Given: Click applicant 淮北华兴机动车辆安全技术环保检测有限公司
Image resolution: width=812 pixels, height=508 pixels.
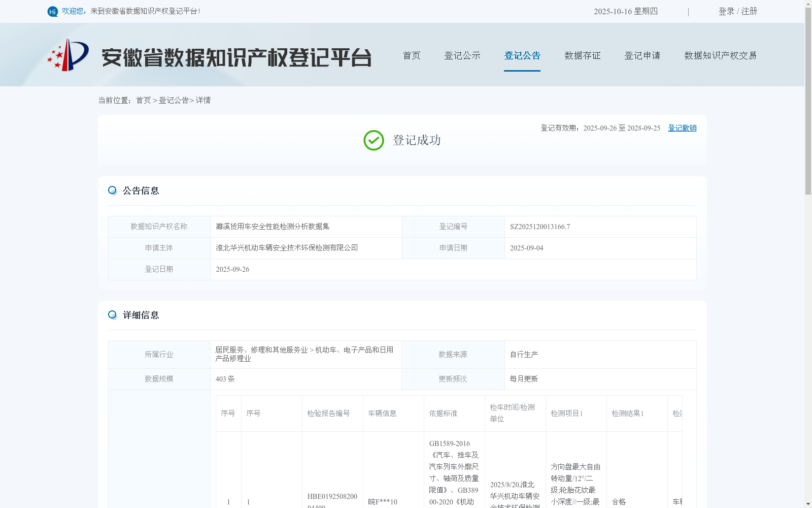Looking at the screenshot, I should coord(287,248).
